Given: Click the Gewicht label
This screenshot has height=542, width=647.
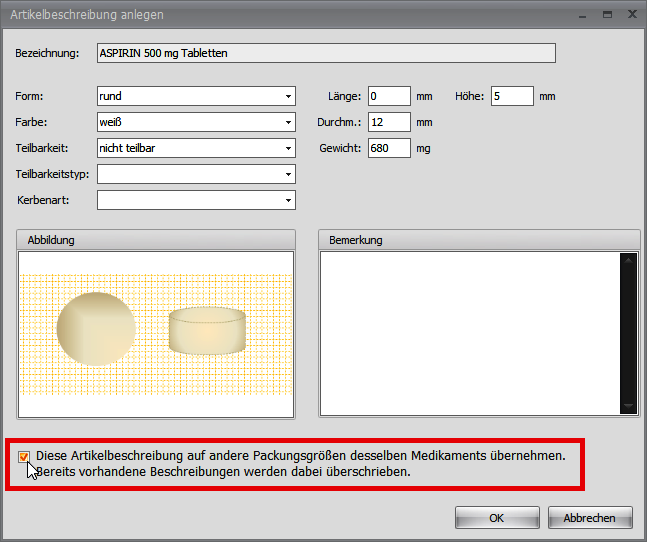Looking at the screenshot, I should tap(340, 148).
